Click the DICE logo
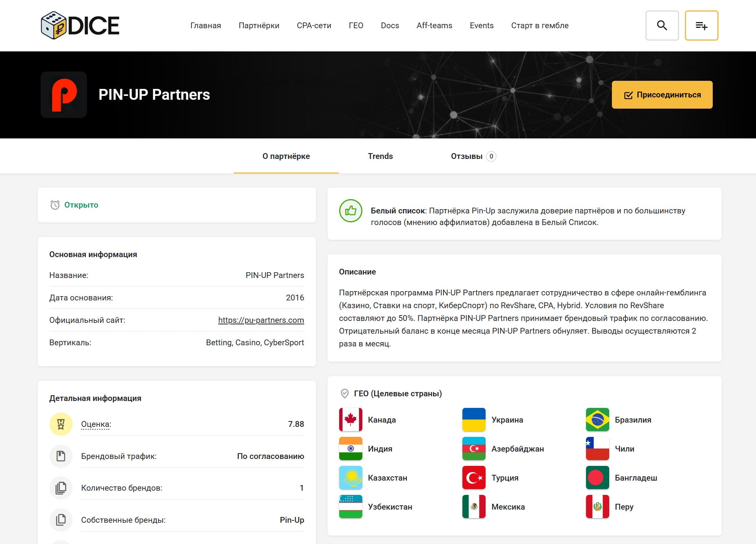This screenshot has height=544, width=756. pos(80,26)
